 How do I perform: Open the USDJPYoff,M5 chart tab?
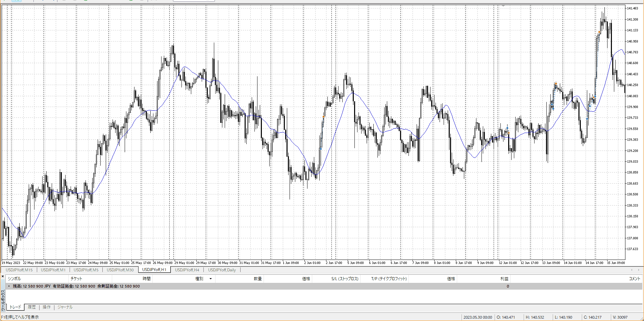click(x=86, y=270)
